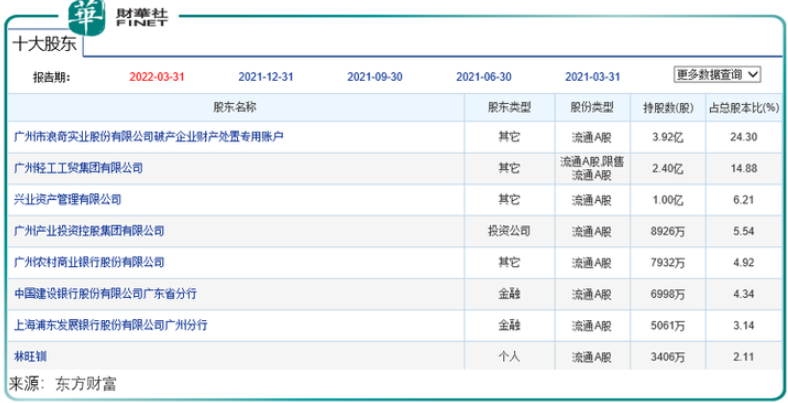Screen dimensions: 788x403
Task: Click the 股东类型 column header
Action: click(x=509, y=107)
